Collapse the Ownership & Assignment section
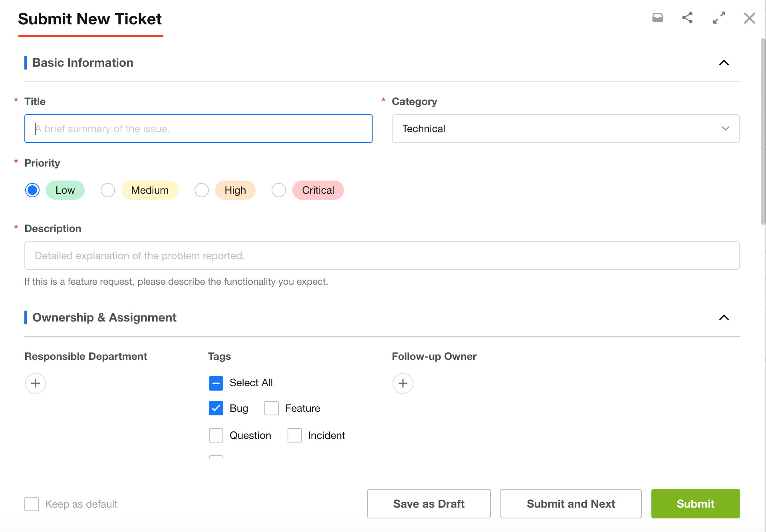The height and width of the screenshot is (532, 766). pos(724,318)
